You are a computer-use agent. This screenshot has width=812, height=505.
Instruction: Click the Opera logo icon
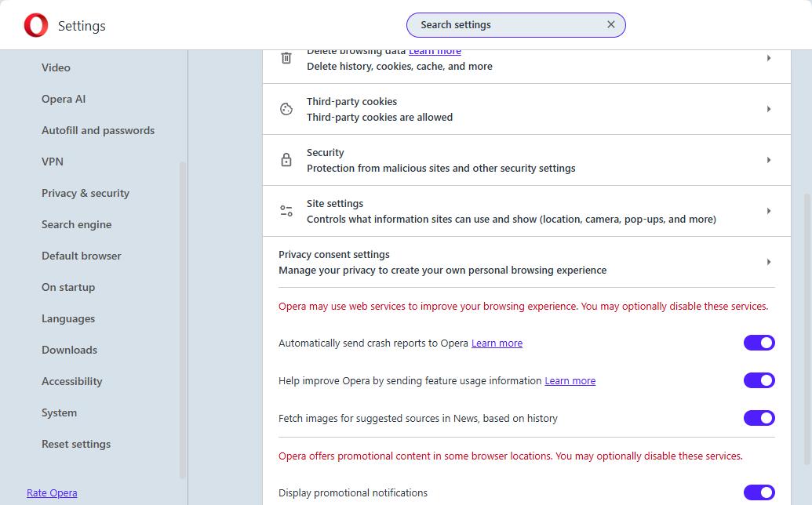pyautogui.click(x=36, y=26)
